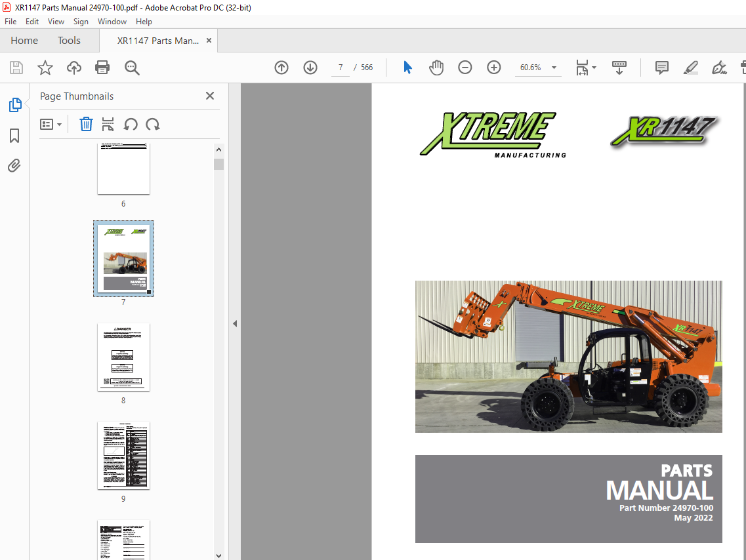Image resolution: width=746 pixels, height=560 pixels.
Task: Click the fit page width icon
Action: tap(582, 68)
